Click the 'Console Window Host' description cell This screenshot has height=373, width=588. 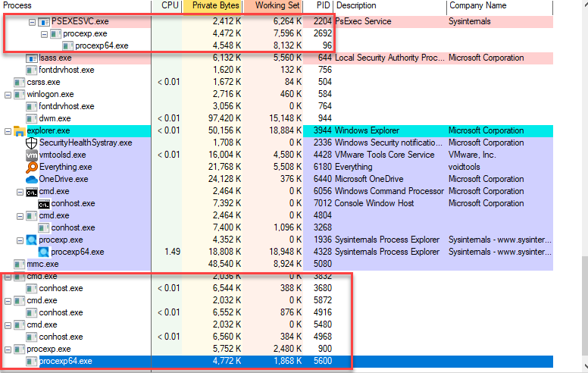coord(374,204)
